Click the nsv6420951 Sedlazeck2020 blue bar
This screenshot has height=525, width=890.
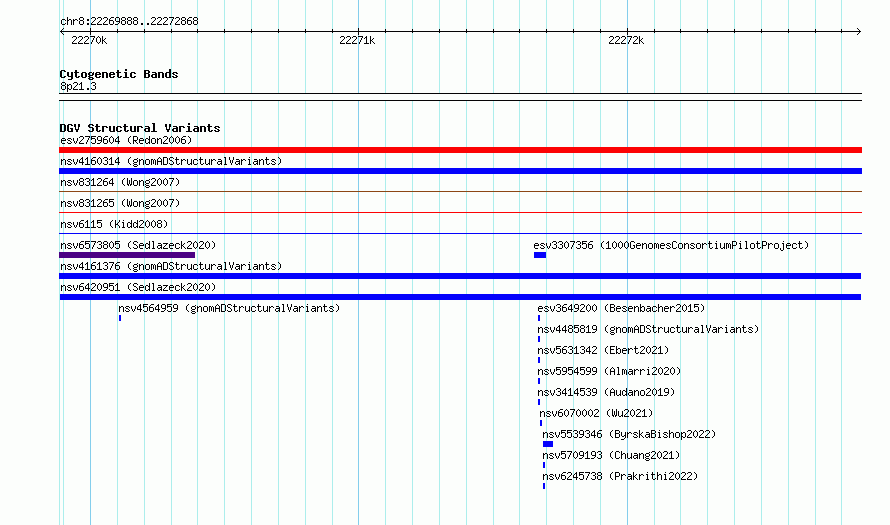(x=460, y=297)
